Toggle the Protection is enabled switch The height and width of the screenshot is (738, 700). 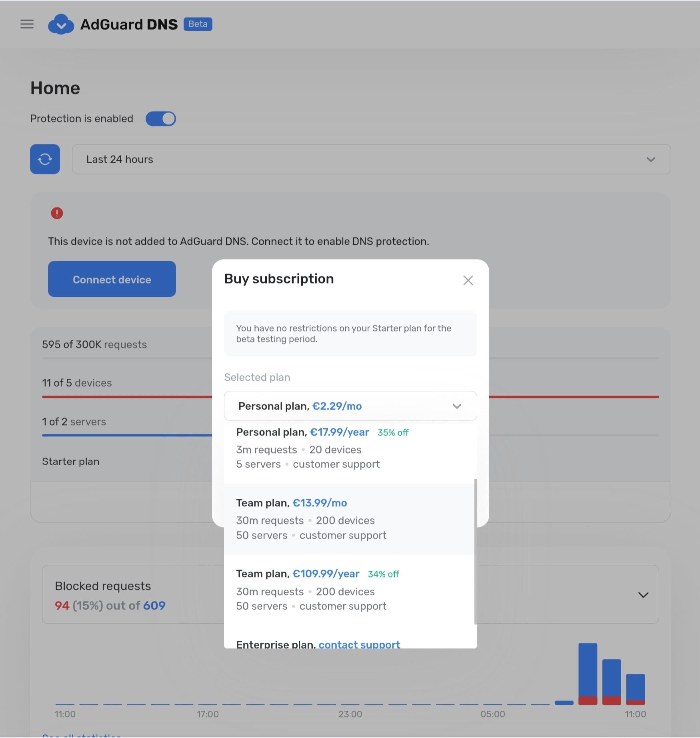click(160, 119)
